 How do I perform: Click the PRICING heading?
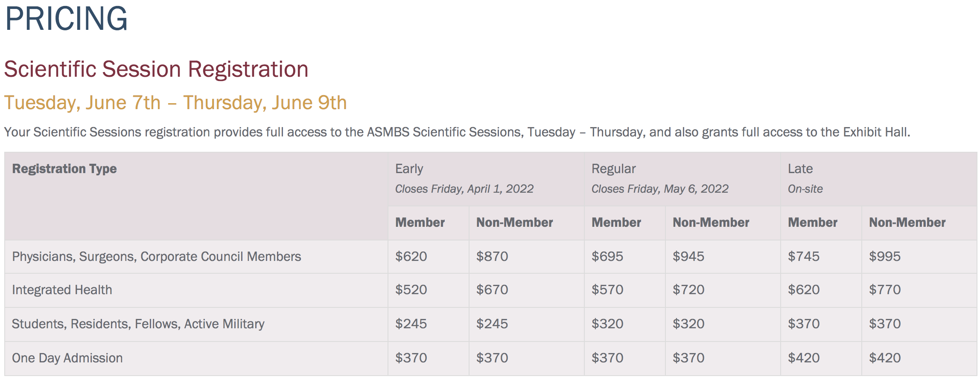pyautogui.click(x=66, y=19)
